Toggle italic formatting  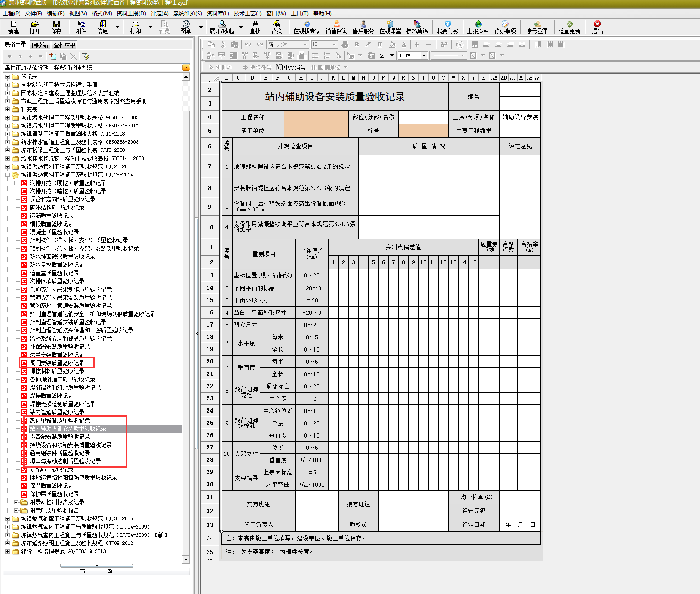[368, 44]
